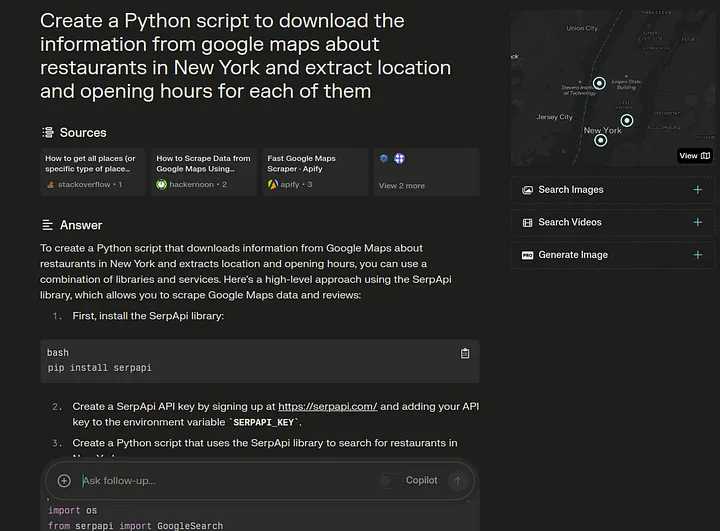Viewport: 720px width, 531px height.
Task: Click the 'bash' code language label
Action: coord(57,353)
